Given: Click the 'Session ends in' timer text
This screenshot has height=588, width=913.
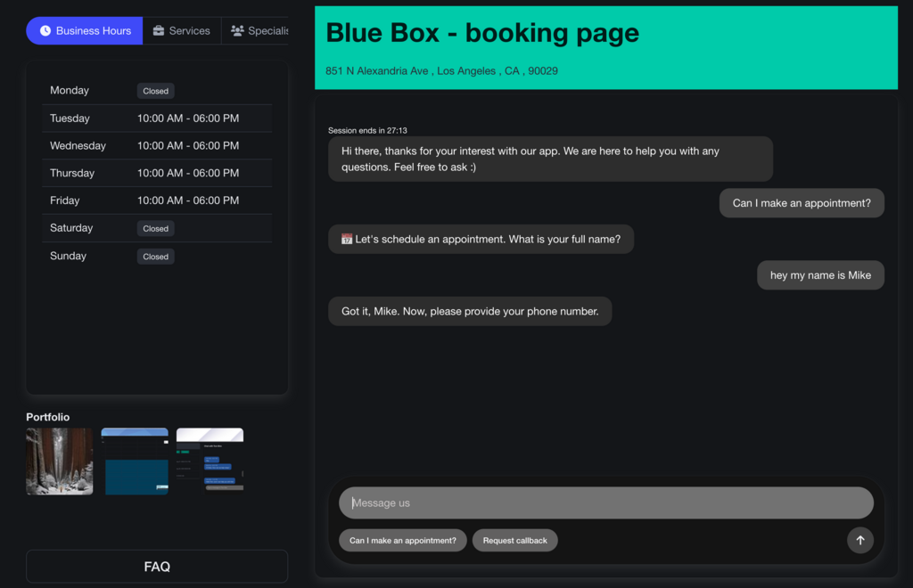Looking at the screenshot, I should pos(367,130).
